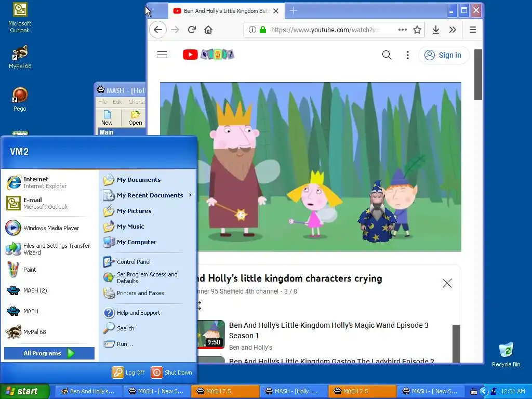Click New toolbar button in MASH
This screenshot has width=532, height=399.
click(x=107, y=118)
